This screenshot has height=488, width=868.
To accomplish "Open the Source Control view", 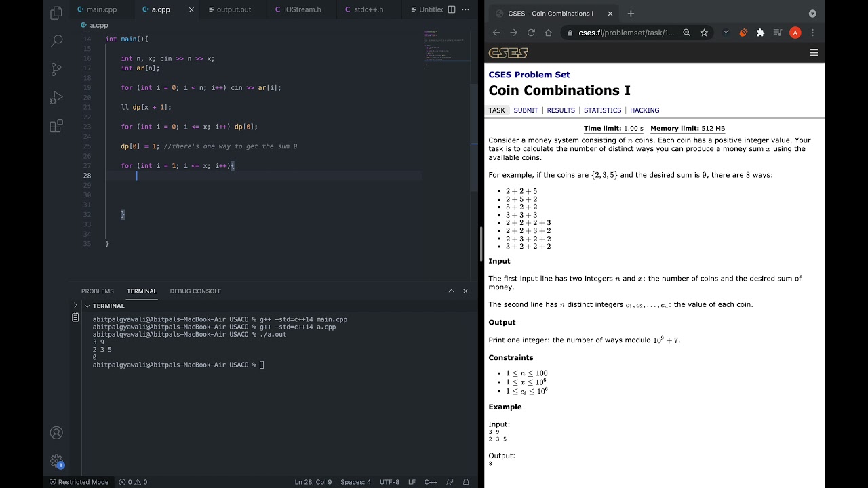I will point(56,69).
